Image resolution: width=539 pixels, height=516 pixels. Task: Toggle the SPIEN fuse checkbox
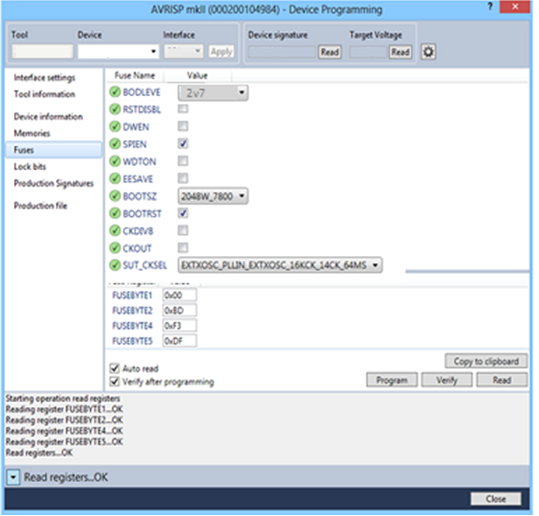coord(183,143)
